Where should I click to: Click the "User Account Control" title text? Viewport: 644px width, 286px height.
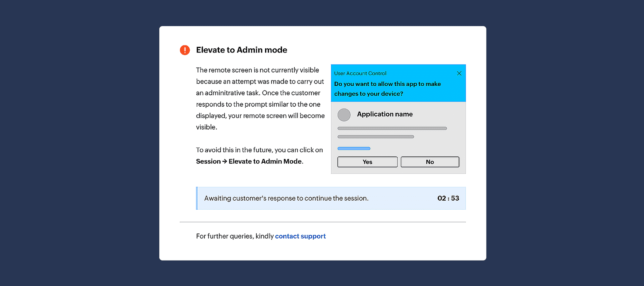360,73
